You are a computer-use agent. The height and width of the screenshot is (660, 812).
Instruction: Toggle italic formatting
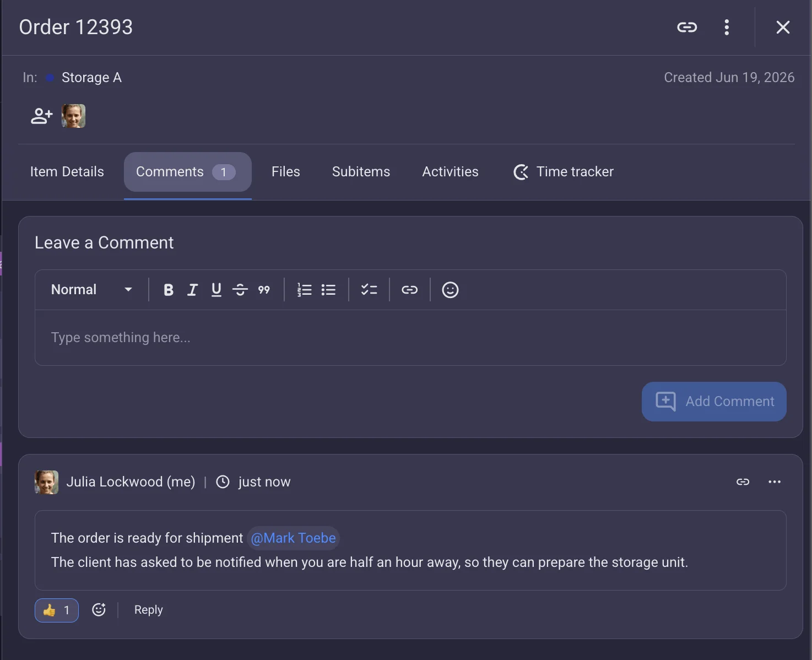coord(192,290)
